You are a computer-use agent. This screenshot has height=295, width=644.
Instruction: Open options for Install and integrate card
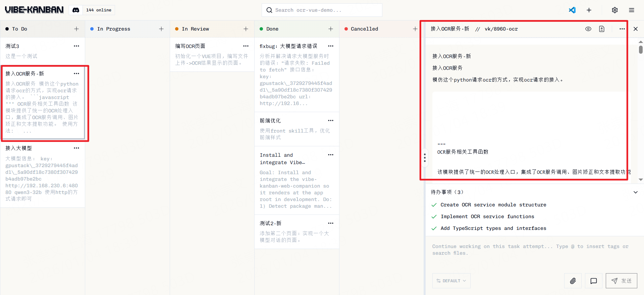click(x=331, y=155)
